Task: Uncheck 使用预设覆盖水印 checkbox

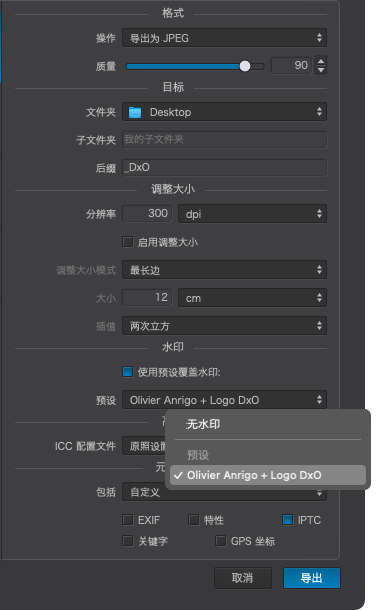Action: [x=128, y=372]
